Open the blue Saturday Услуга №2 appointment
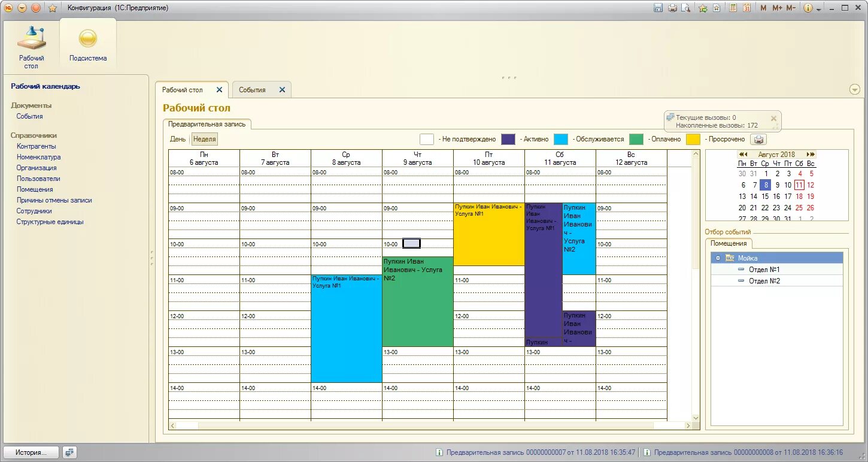This screenshot has width=868, height=462. point(579,238)
